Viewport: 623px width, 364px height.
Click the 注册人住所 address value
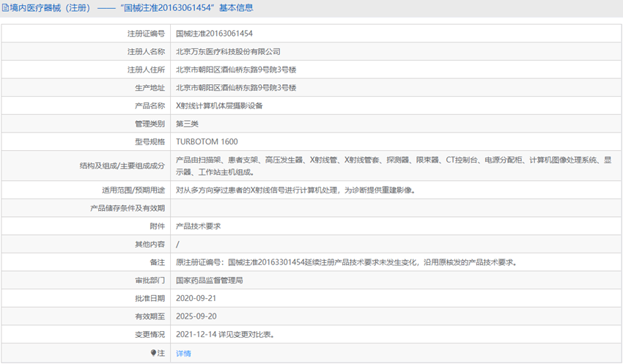click(236, 70)
